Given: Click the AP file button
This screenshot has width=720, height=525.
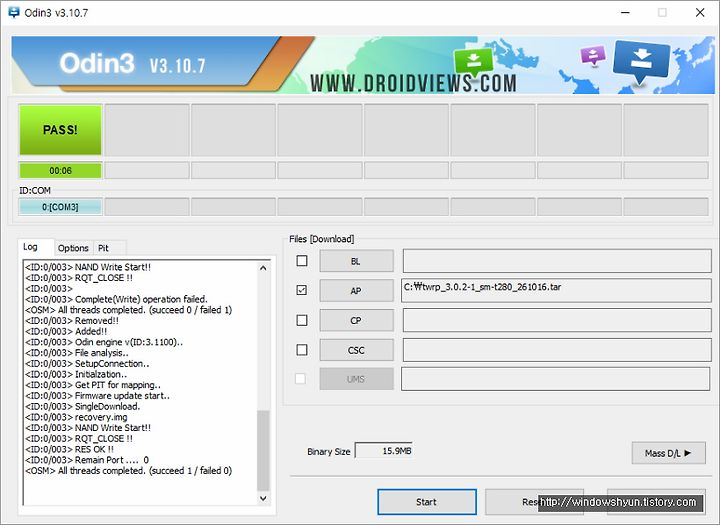Looking at the screenshot, I should click(356, 290).
